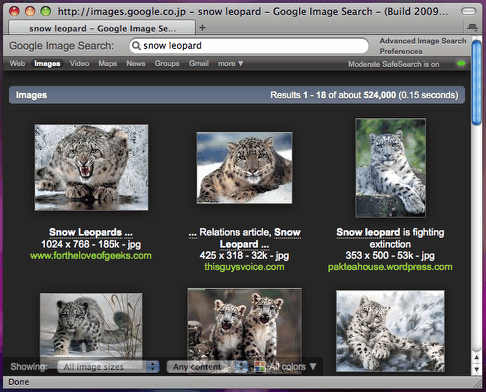Switch to Maps

pos(107,63)
